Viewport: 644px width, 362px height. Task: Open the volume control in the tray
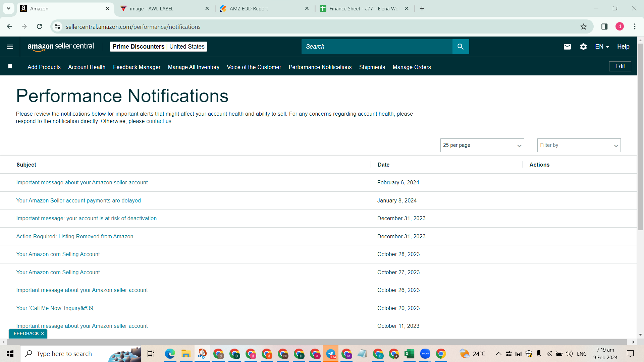569,354
